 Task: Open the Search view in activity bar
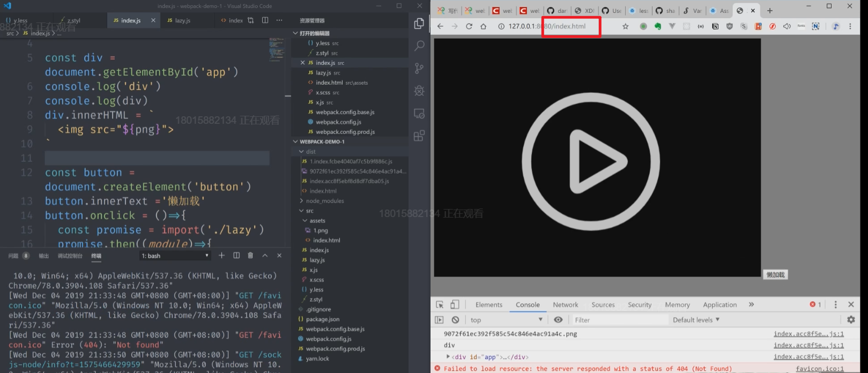[419, 46]
